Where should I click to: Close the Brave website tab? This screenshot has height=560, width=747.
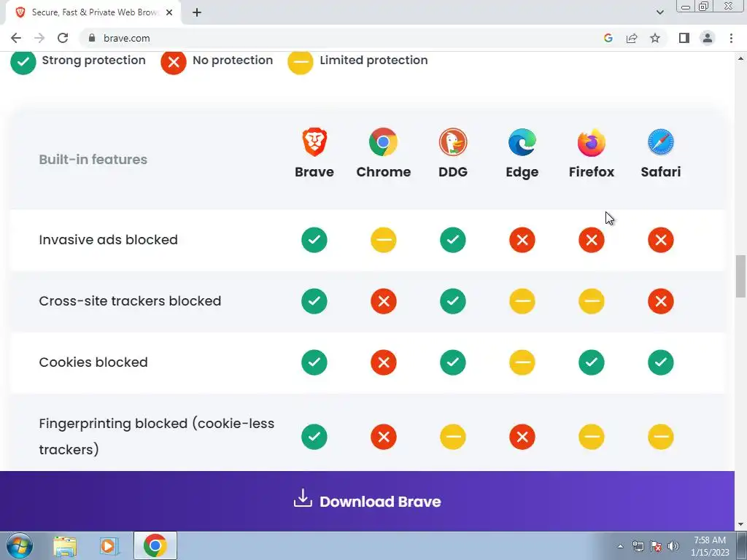coord(169,12)
